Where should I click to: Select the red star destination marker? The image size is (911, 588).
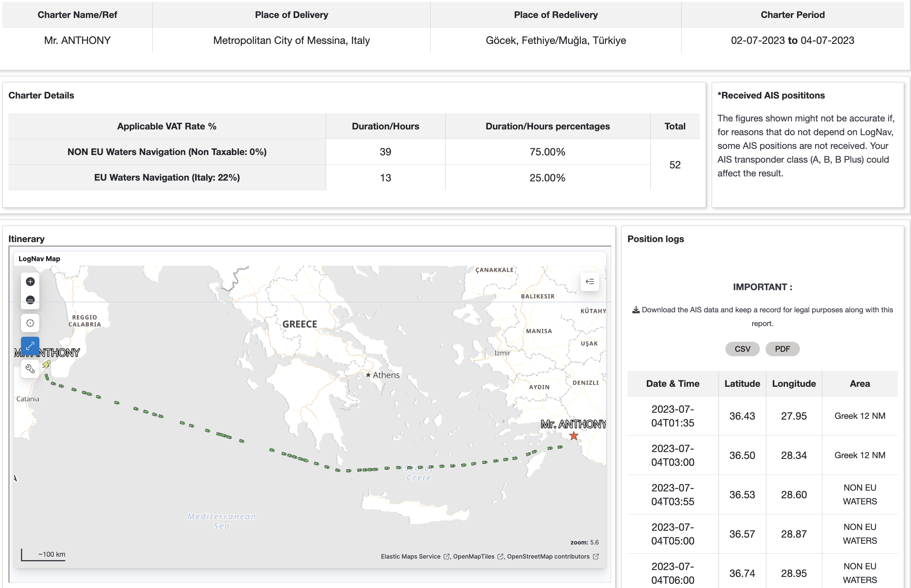573,436
